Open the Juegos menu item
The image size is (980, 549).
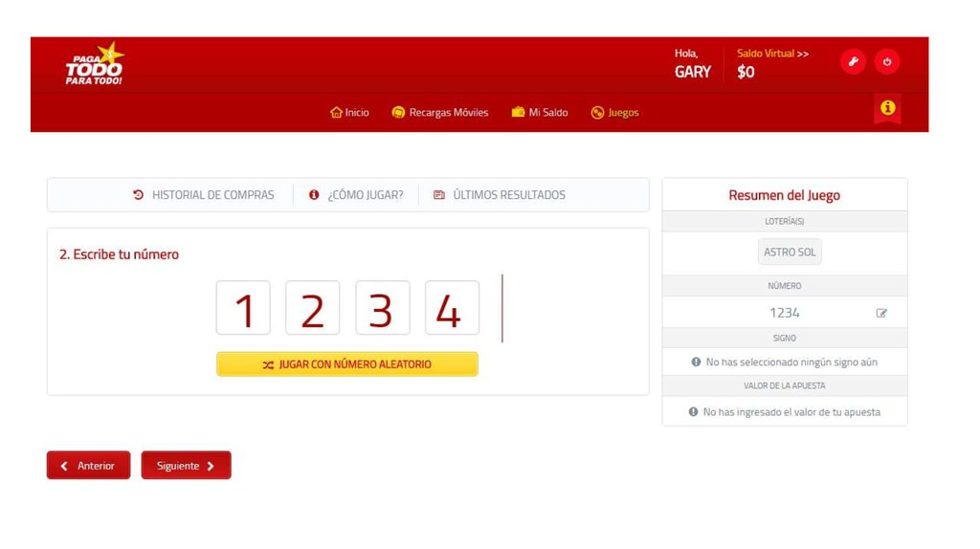pyautogui.click(x=614, y=113)
